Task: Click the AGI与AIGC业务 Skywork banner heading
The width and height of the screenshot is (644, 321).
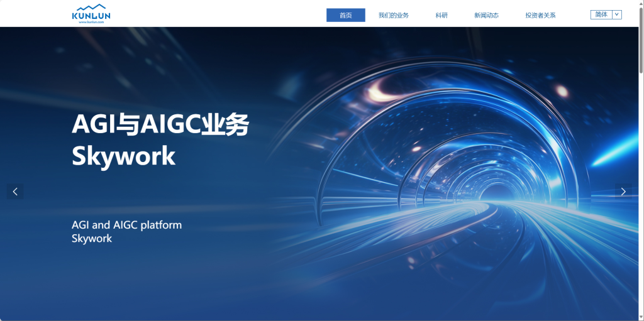Action: pyautogui.click(x=160, y=140)
